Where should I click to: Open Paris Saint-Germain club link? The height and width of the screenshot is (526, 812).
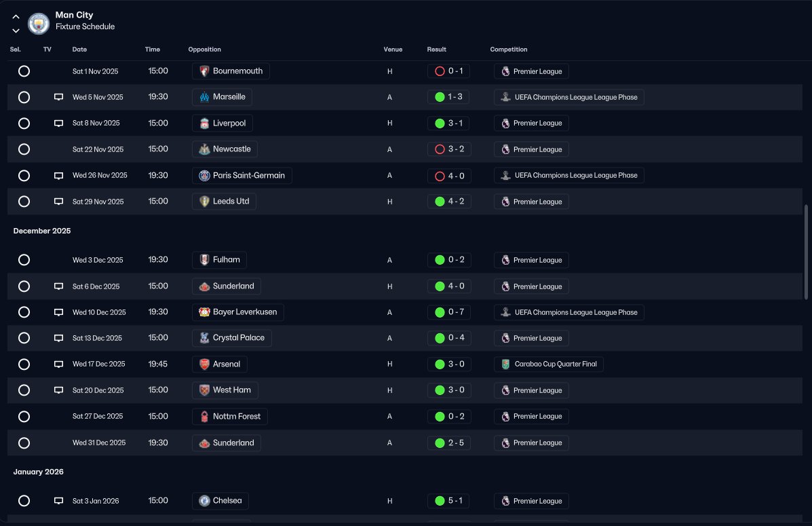[x=242, y=176]
